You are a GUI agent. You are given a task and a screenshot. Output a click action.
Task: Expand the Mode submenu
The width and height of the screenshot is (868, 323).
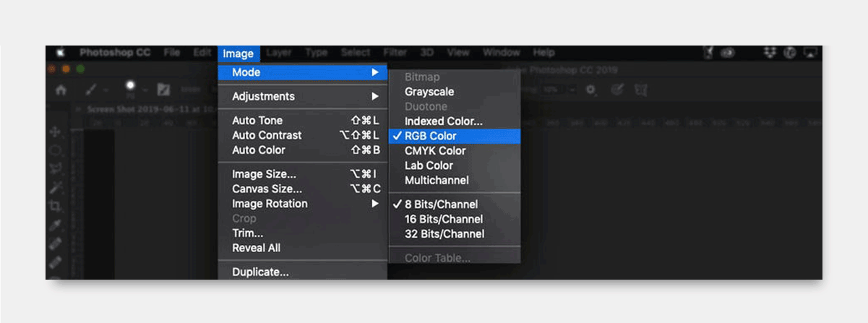click(303, 72)
